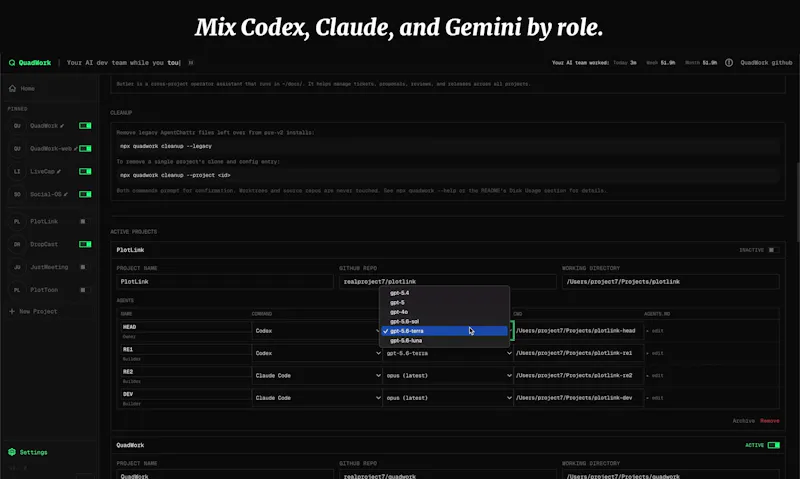Click the pencil icon next to QuadWork-web
This screenshot has width=800, height=479.
click(x=76, y=149)
